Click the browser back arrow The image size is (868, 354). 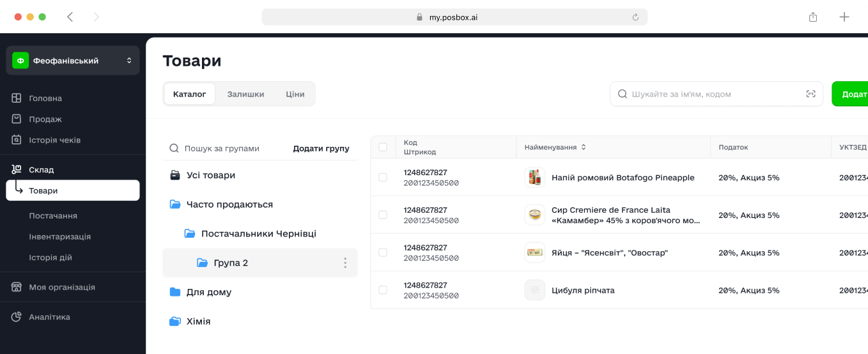[x=70, y=17]
